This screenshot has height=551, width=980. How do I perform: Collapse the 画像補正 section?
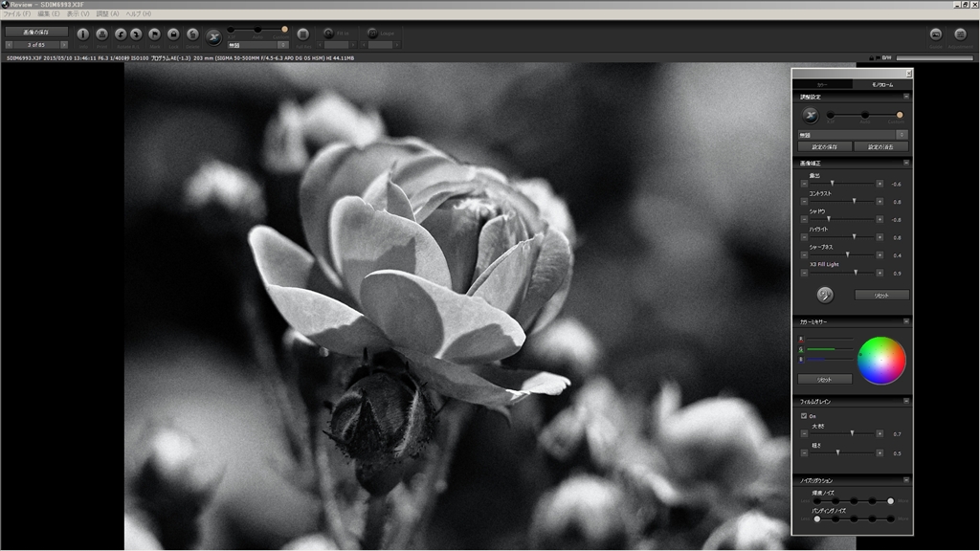(906, 163)
